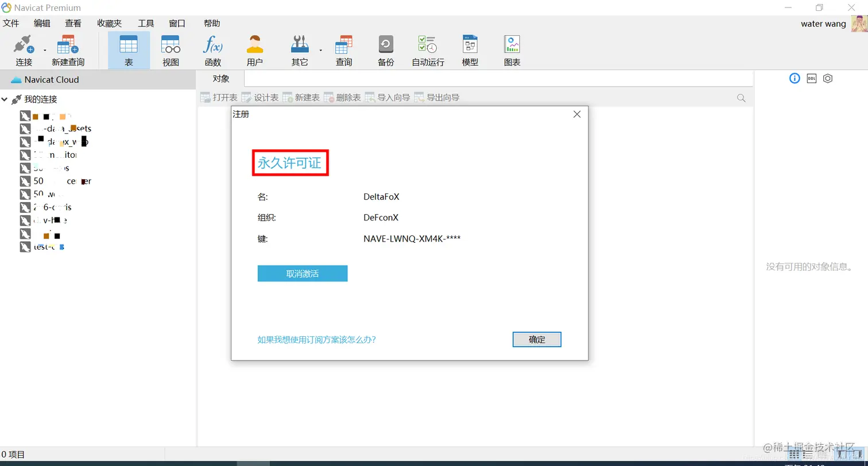Open the 帮助 menu
Image resolution: width=868 pixels, height=466 pixels.
(x=212, y=24)
